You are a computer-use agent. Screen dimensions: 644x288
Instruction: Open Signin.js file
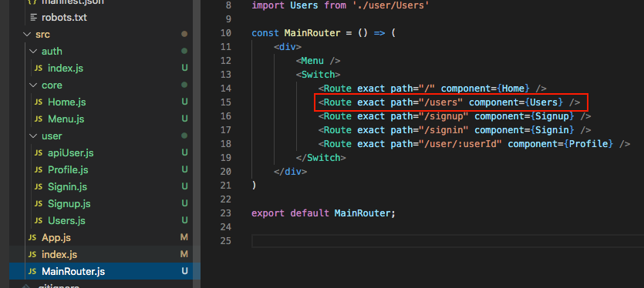point(67,187)
